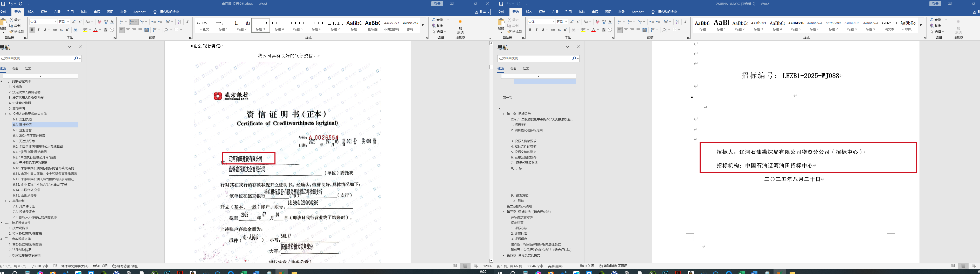The height and width of the screenshot is (274, 980).
Task: Apply 标题 2 style in right Word window
Action: 740,25
